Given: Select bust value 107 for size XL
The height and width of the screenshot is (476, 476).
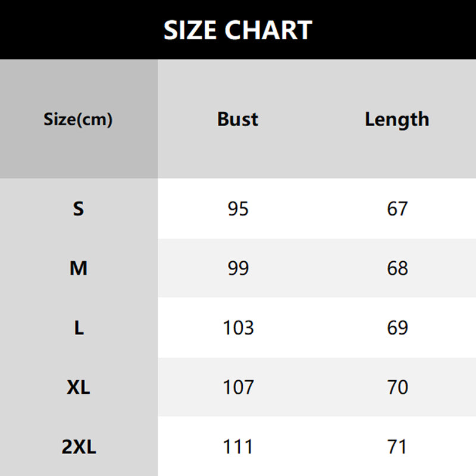Looking at the screenshot, I should [x=238, y=387].
